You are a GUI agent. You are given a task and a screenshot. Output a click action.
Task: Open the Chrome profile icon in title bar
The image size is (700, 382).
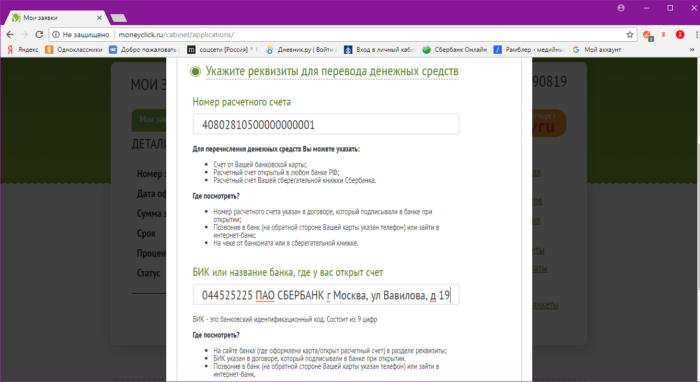click(x=621, y=8)
